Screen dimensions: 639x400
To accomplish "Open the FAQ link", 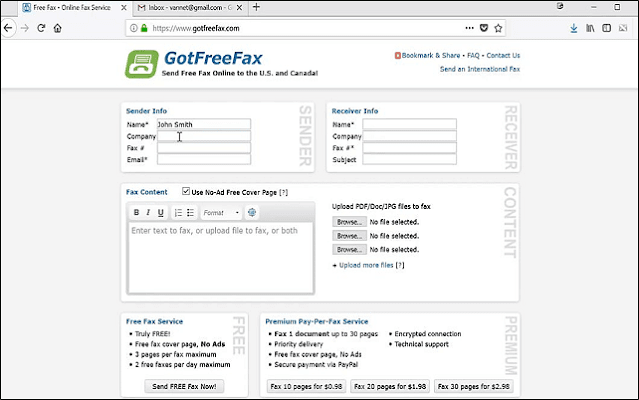I will coord(473,55).
